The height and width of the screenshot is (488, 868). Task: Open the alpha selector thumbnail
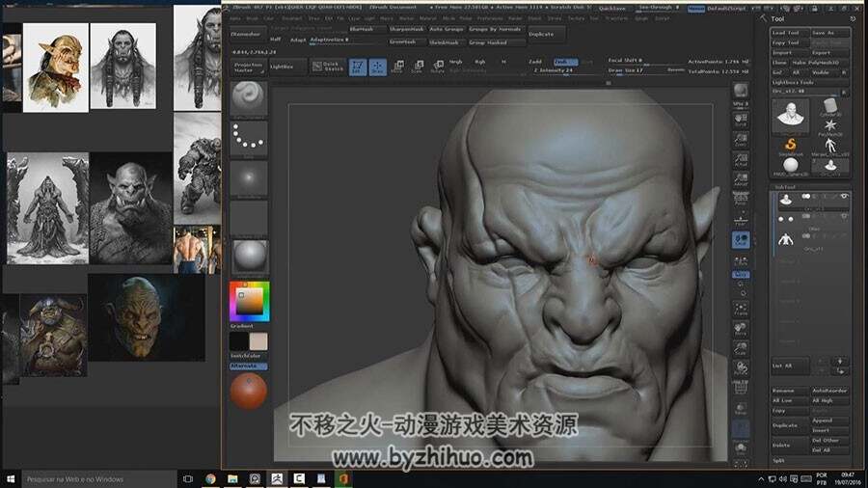(x=249, y=178)
